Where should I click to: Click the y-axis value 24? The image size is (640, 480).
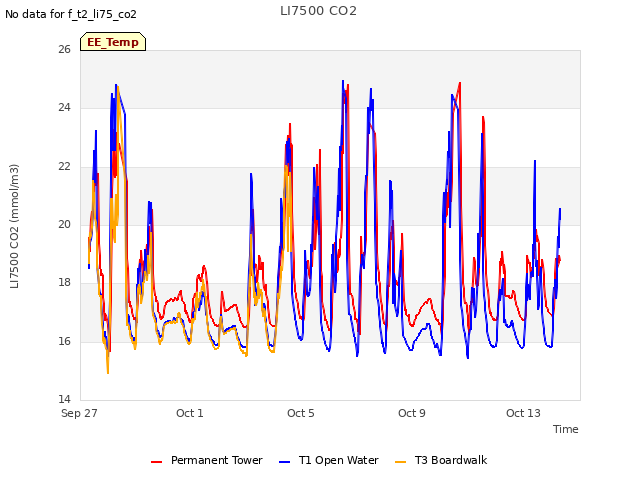pos(64,108)
